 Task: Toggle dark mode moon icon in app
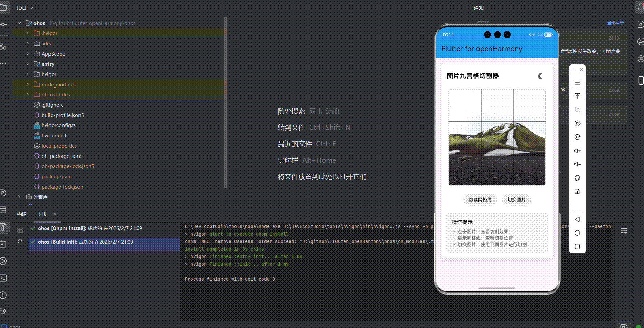click(x=540, y=76)
